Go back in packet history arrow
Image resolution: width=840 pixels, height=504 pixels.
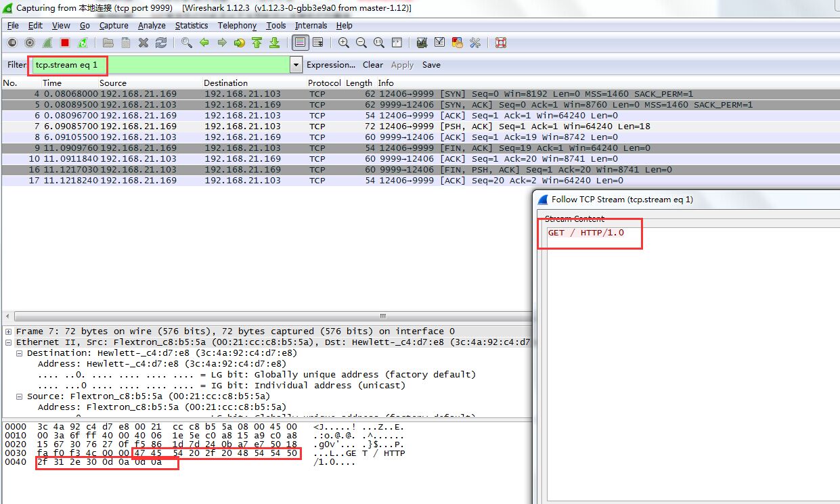click(x=204, y=43)
